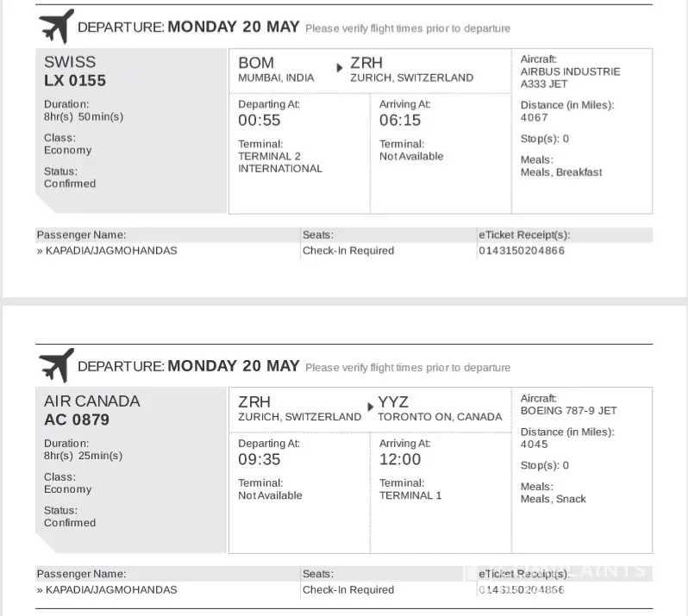Click the eTicket receipt number for the Air Canada flight
The image size is (688, 616).
521,590
